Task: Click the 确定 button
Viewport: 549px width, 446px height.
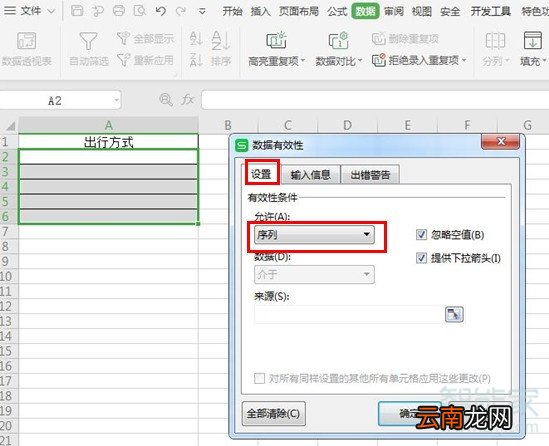Action: pyautogui.click(x=410, y=414)
